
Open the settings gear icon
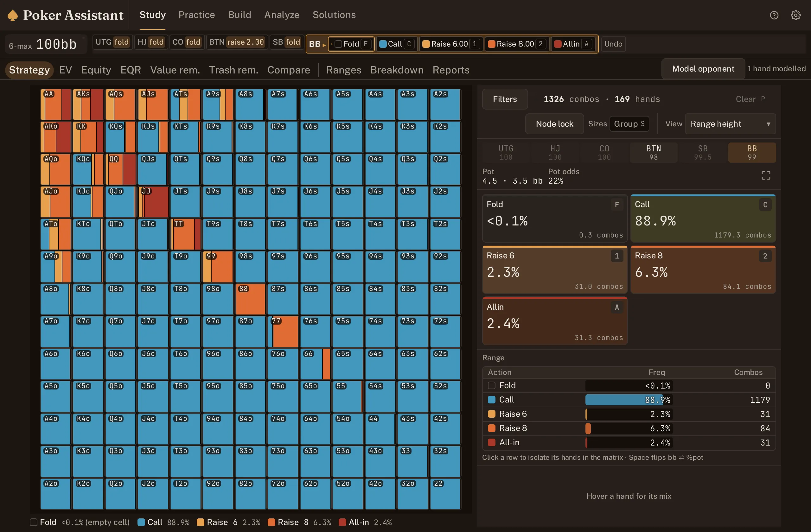pyautogui.click(x=795, y=15)
